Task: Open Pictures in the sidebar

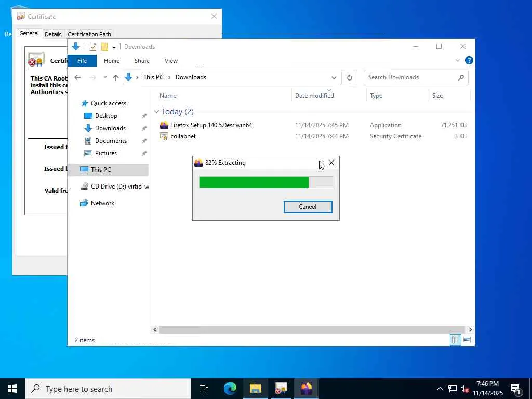Action: 106,153
